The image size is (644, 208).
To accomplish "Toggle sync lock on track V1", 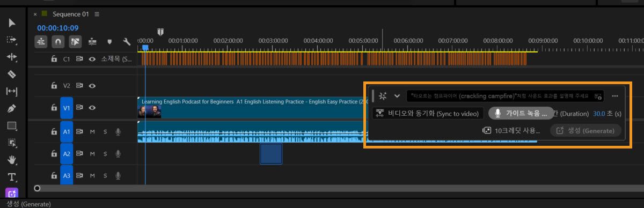I will point(79,108).
